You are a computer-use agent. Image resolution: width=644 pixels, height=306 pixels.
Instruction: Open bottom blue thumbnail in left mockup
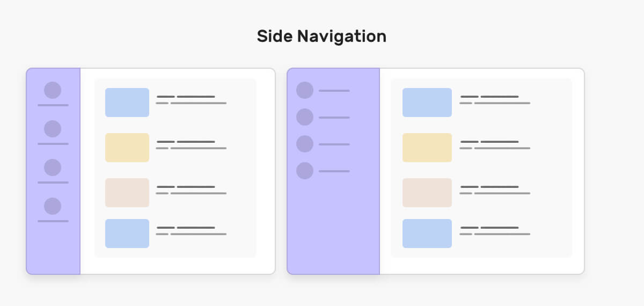coord(127,234)
